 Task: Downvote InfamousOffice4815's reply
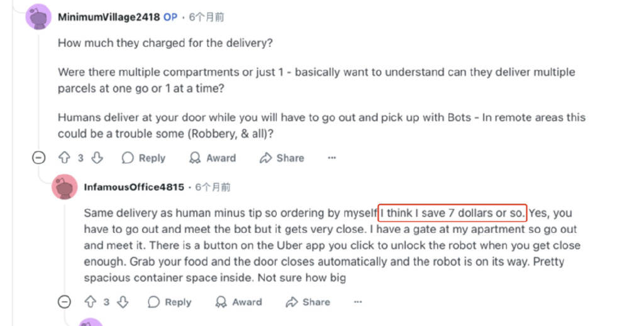[123, 302]
